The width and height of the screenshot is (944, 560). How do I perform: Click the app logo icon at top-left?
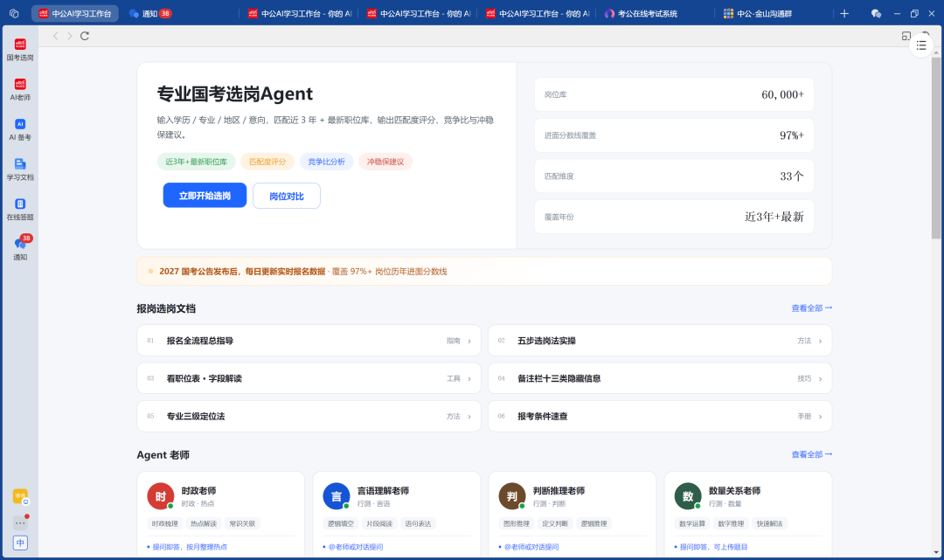tap(14, 13)
